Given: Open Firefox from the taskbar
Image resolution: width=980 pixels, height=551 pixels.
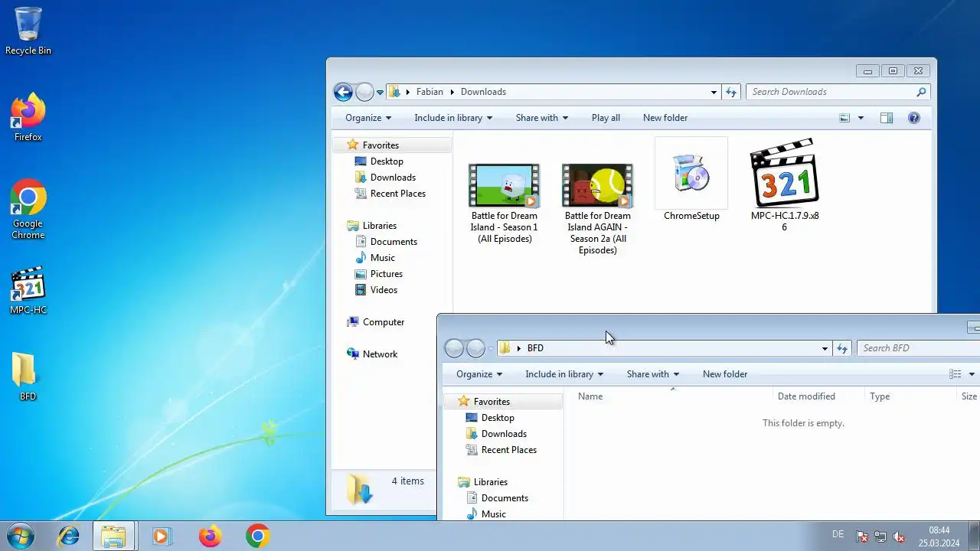Looking at the screenshot, I should [210, 536].
